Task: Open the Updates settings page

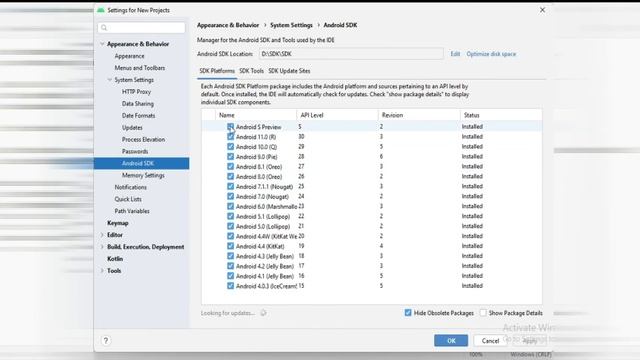Action: (132, 127)
